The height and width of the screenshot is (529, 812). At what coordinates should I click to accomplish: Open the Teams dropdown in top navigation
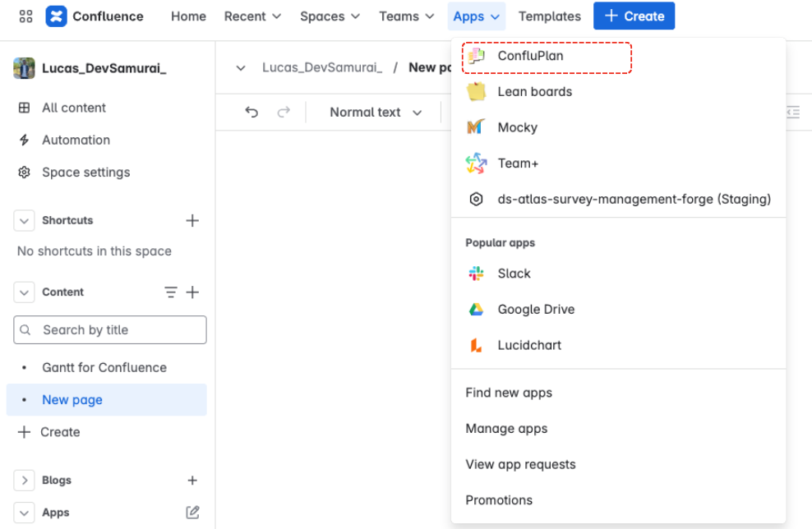pyautogui.click(x=407, y=16)
